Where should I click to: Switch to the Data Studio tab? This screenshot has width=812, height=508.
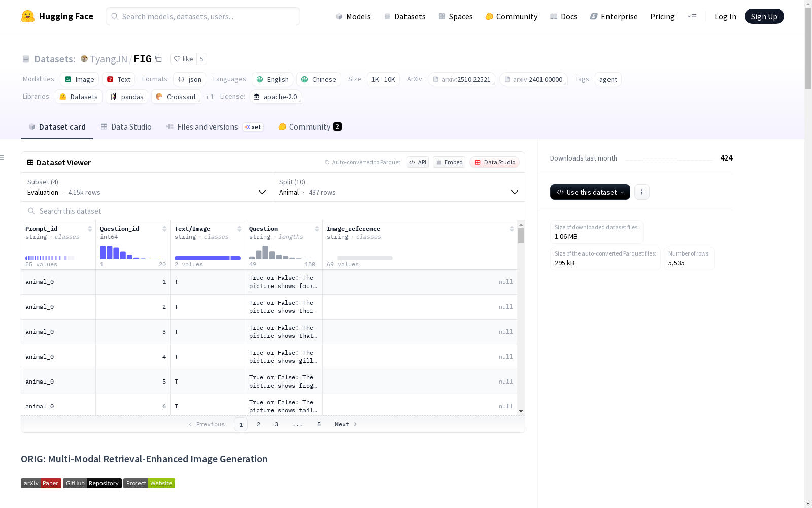pos(126,127)
